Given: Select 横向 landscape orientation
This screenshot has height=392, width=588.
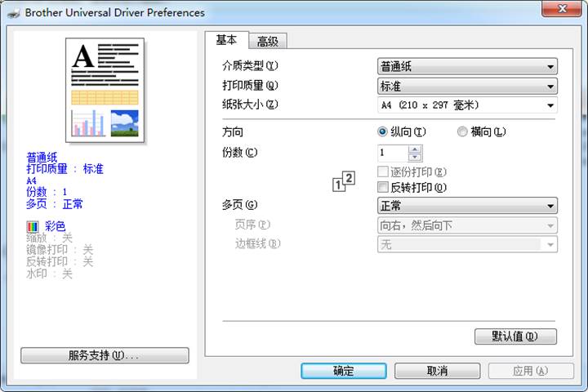Looking at the screenshot, I should pyautogui.click(x=462, y=131).
